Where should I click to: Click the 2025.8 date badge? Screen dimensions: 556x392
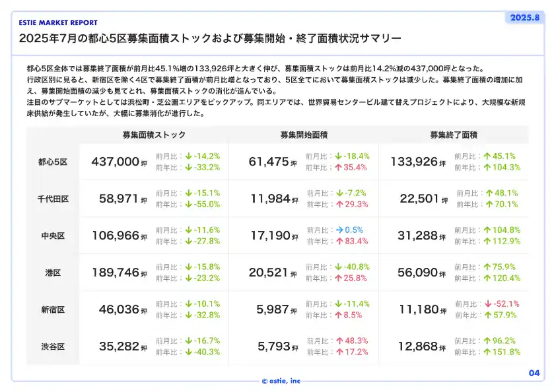[x=524, y=18]
